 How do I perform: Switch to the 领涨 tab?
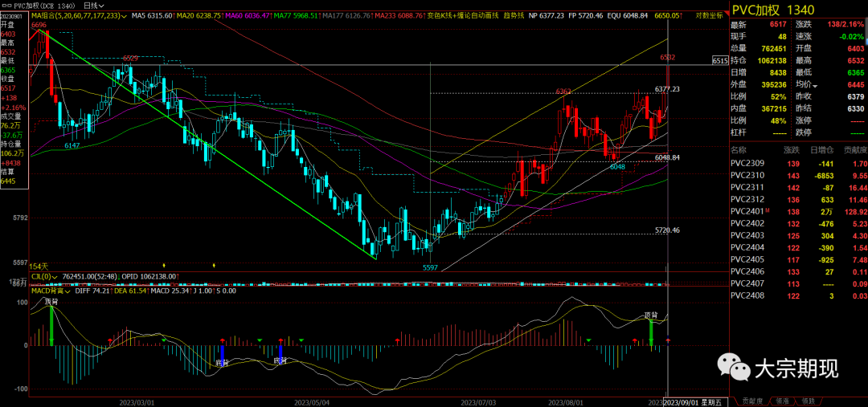[783, 401]
